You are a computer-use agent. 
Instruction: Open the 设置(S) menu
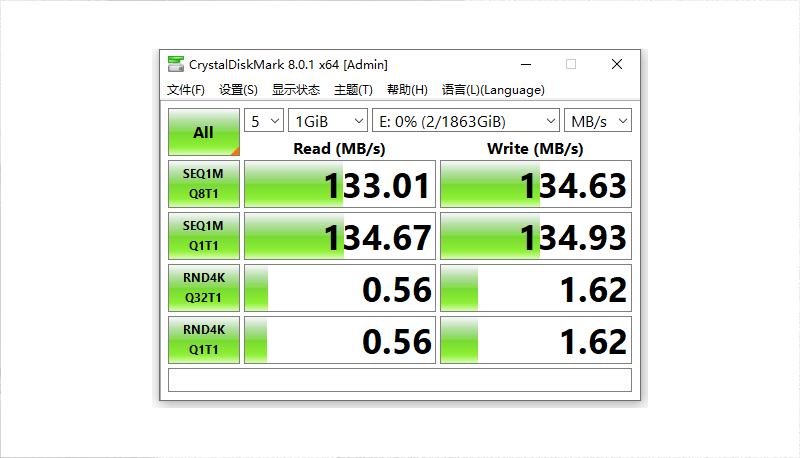238,90
